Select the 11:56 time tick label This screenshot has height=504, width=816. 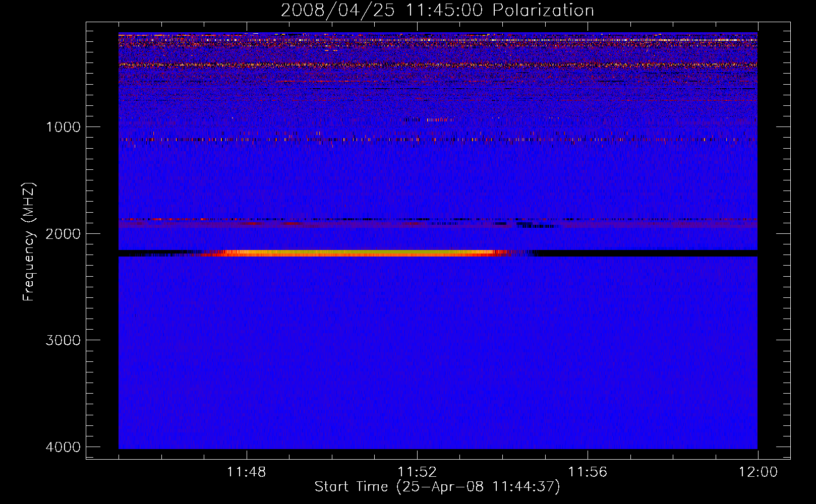tap(588, 472)
